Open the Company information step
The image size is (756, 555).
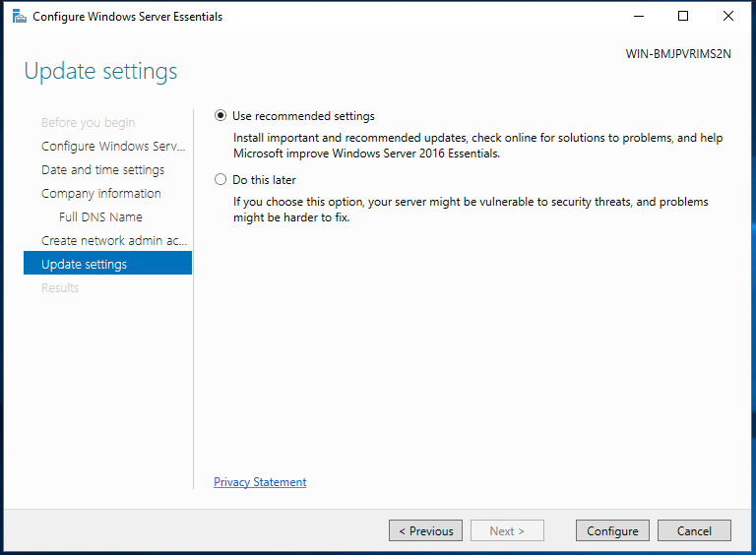[x=101, y=193]
